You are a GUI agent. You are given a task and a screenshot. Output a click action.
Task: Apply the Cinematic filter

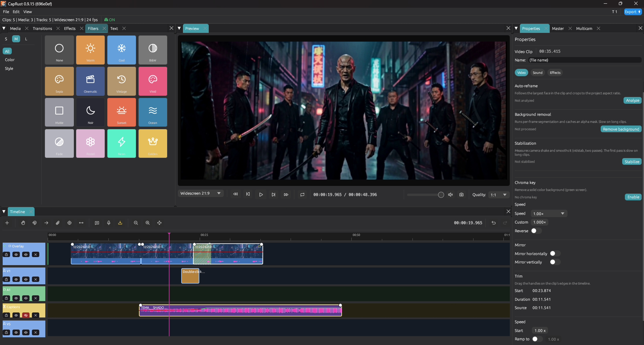[x=90, y=81]
